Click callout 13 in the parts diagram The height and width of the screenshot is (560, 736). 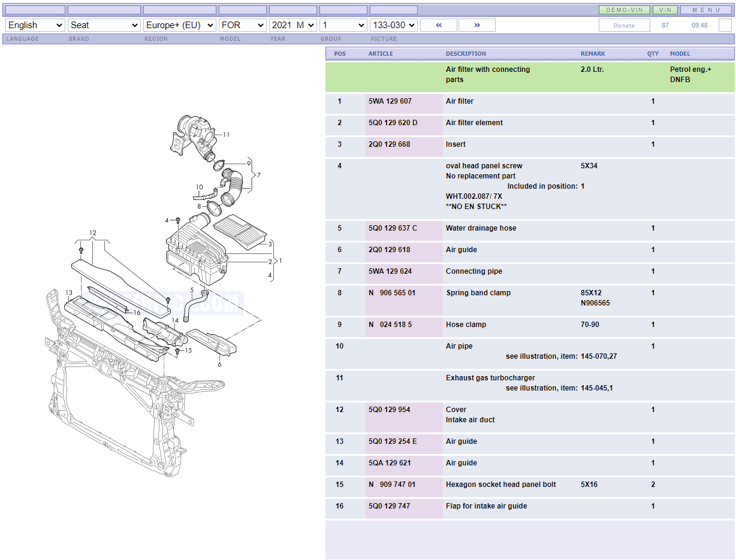pos(69,293)
